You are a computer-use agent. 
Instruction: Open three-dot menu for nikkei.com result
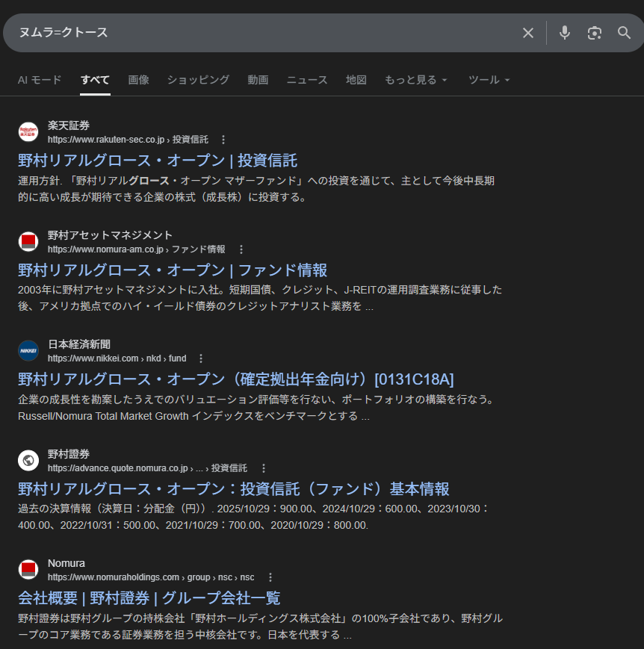pos(201,358)
